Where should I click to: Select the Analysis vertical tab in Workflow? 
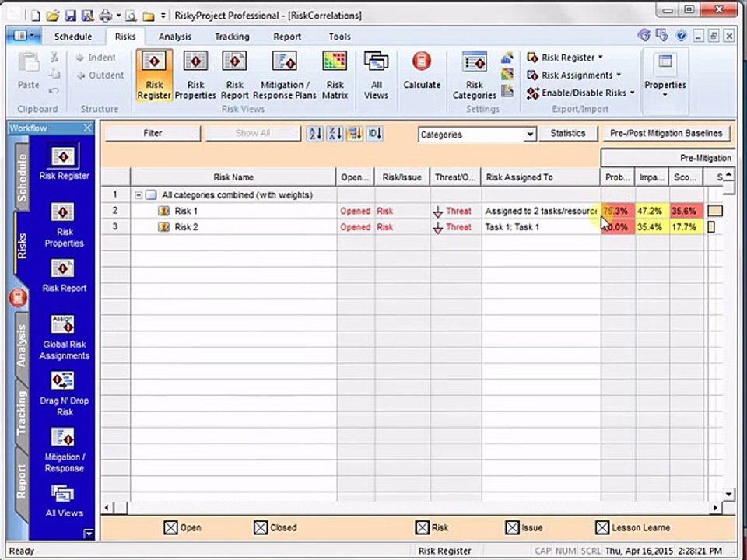tap(21, 345)
